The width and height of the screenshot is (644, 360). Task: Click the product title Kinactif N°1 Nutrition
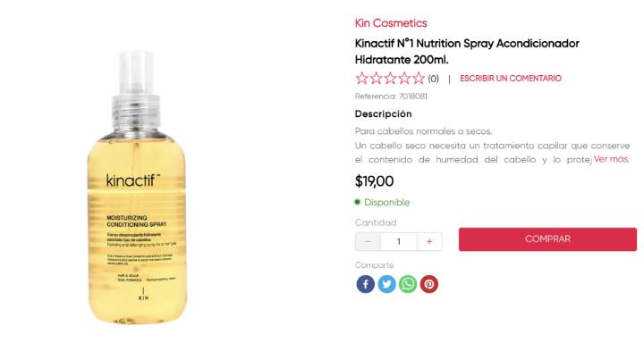coord(467,51)
